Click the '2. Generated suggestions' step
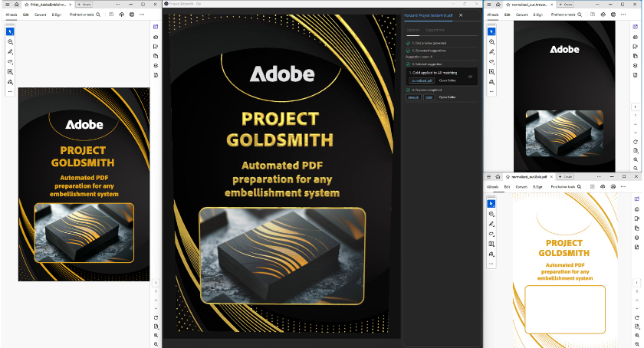This screenshot has width=644, height=348. coord(429,51)
